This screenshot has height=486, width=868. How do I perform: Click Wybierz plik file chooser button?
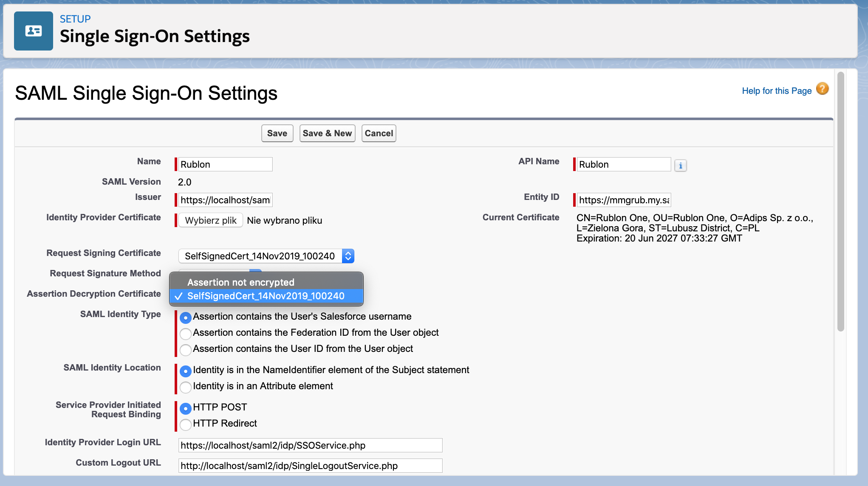tap(211, 220)
